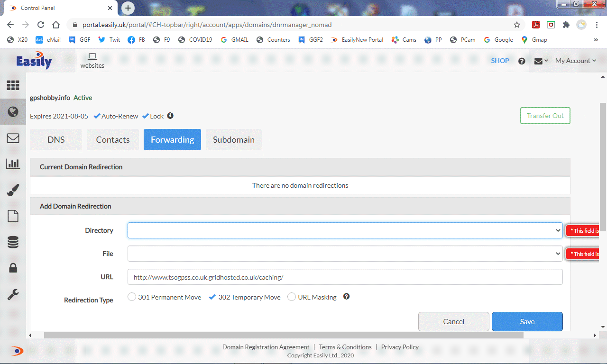Open the padlock security sidebar icon
This screenshot has width=607, height=364.
[x=13, y=268]
